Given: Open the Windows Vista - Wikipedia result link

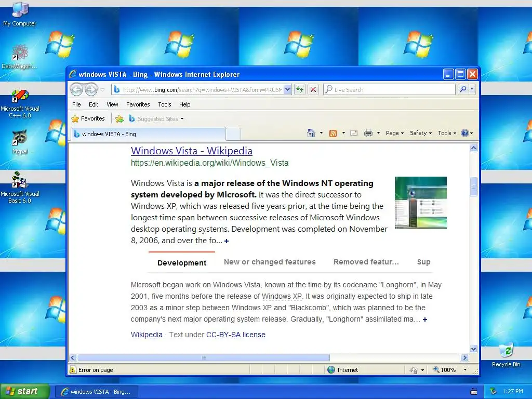Looking at the screenshot, I should [192, 151].
